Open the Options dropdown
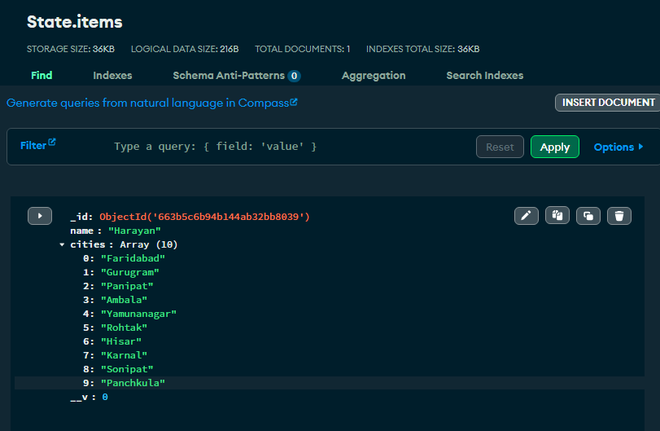 pyautogui.click(x=618, y=147)
